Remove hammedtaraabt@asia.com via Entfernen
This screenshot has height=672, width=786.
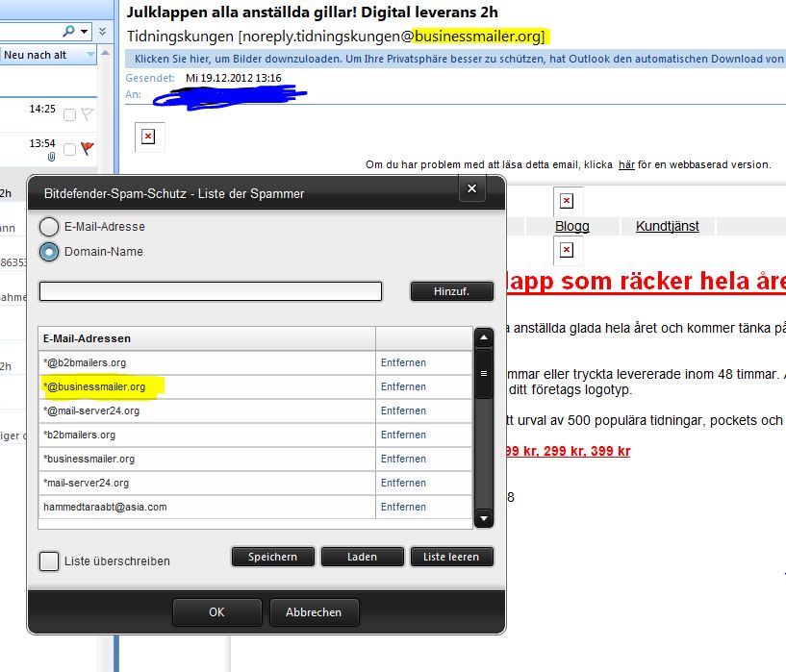(x=403, y=507)
